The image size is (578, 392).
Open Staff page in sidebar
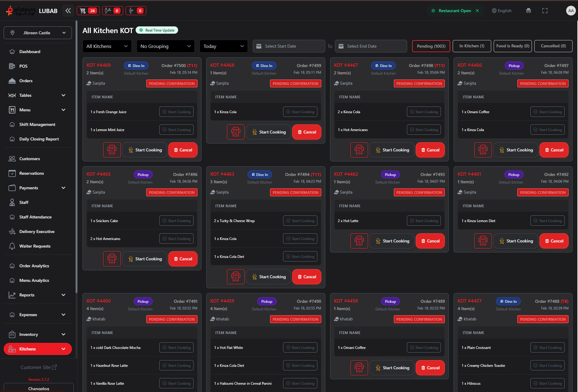point(38,202)
